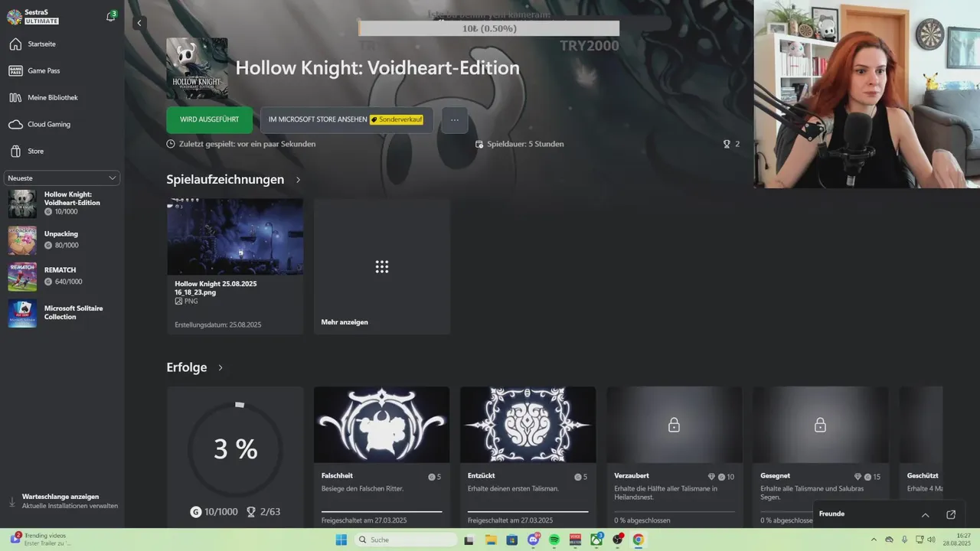The width and height of the screenshot is (980, 551).
Task: Open the locked Gesegnet achievement
Action: tap(820, 457)
